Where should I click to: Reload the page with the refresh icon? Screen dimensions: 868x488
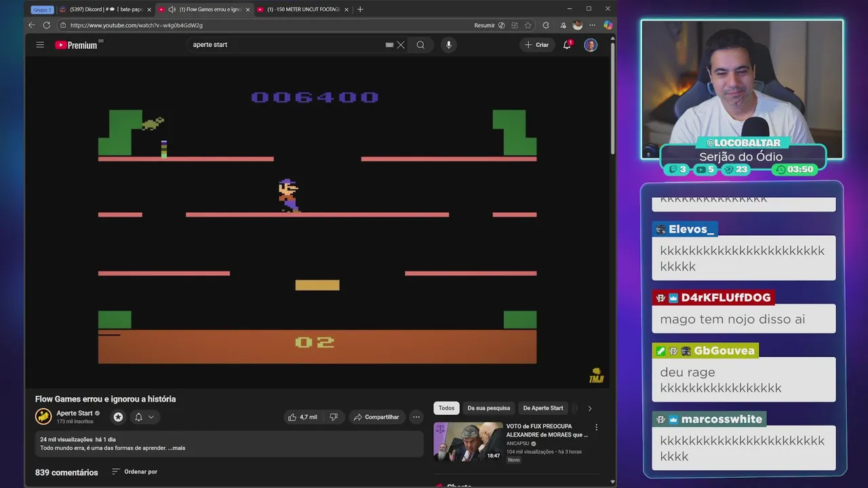coord(47,25)
